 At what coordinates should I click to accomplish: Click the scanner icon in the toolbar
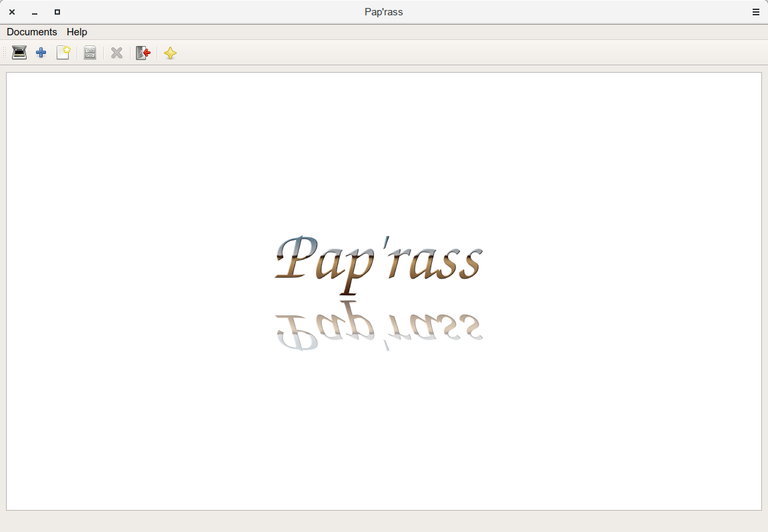[19, 53]
